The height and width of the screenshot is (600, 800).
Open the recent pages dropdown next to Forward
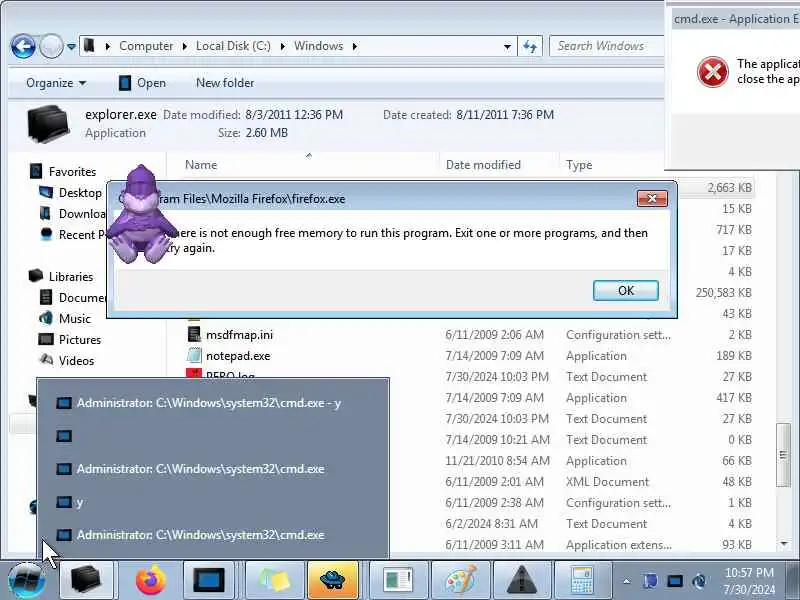click(71, 47)
